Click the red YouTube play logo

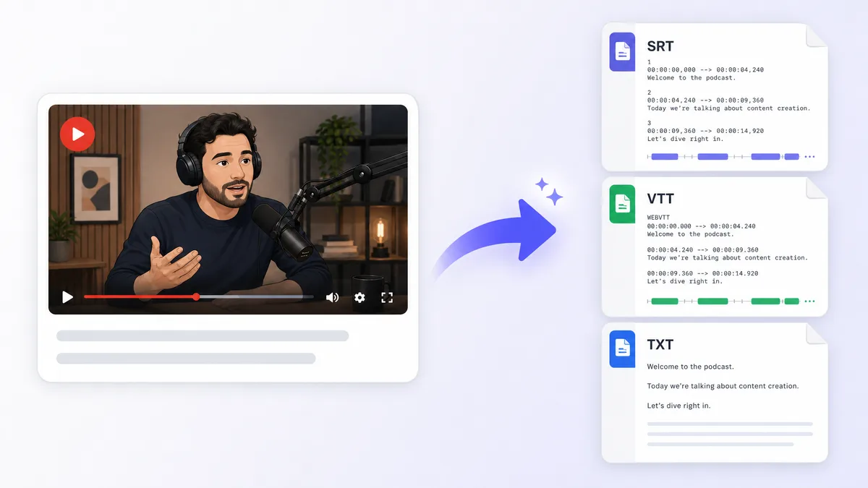pos(77,134)
